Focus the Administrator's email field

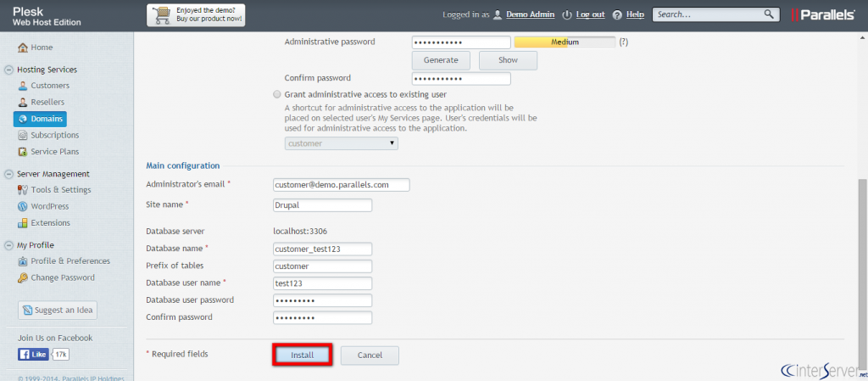click(342, 185)
